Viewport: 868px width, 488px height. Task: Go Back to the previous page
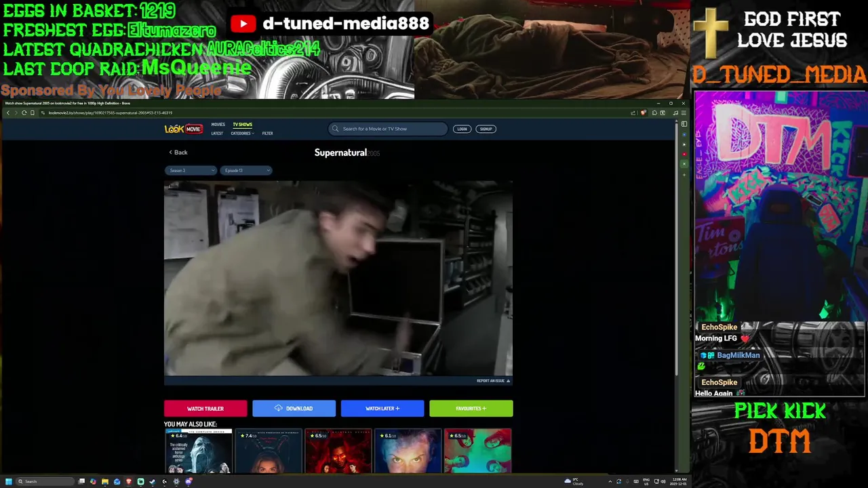pyautogui.click(x=178, y=152)
